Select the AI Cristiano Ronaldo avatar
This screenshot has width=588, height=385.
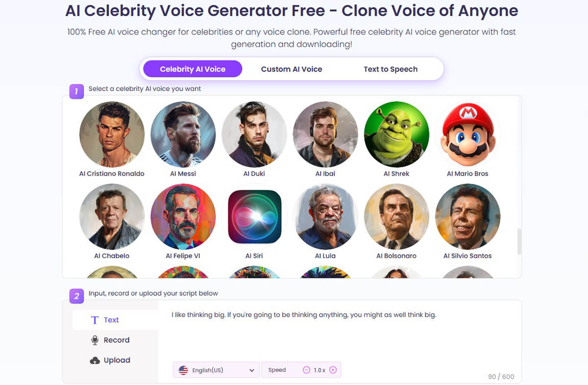[x=112, y=134]
